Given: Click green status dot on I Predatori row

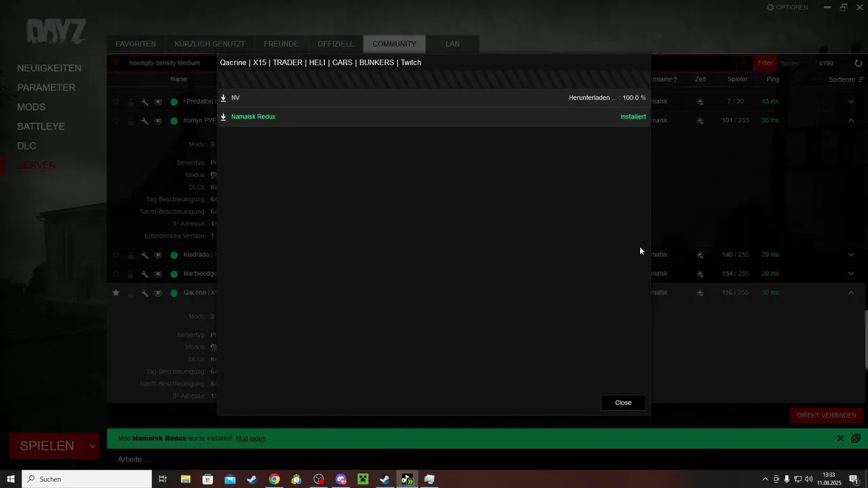Looking at the screenshot, I should (174, 102).
